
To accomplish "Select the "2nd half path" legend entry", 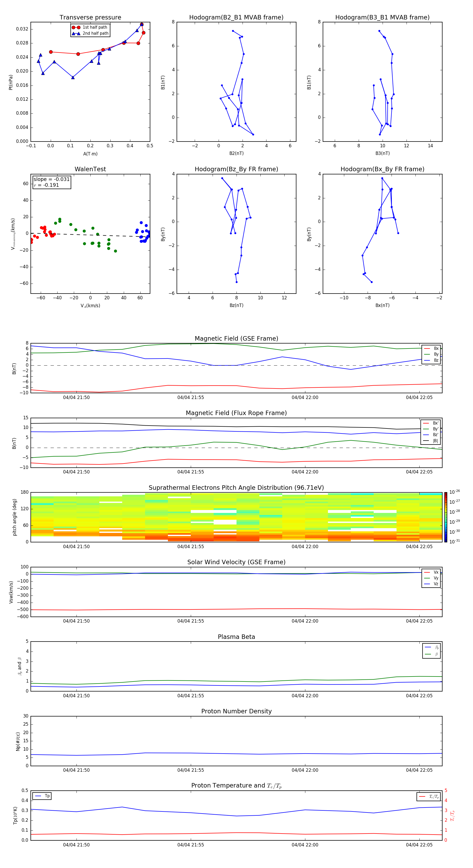I will coord(90,33).
